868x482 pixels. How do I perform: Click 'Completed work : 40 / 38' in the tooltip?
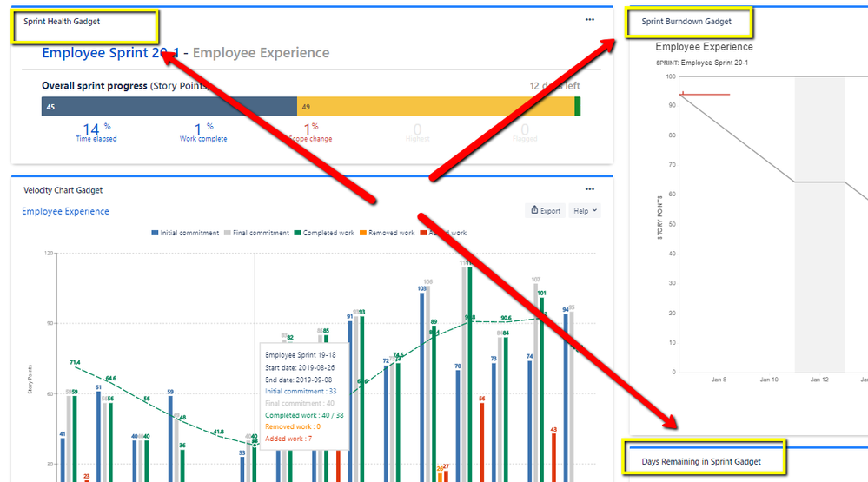304,415
